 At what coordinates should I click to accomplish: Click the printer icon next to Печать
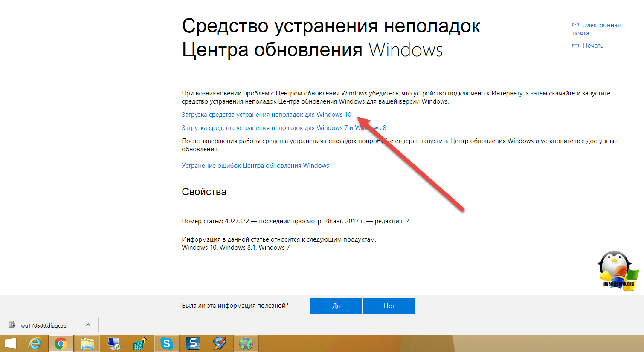(x=575, y=45)
